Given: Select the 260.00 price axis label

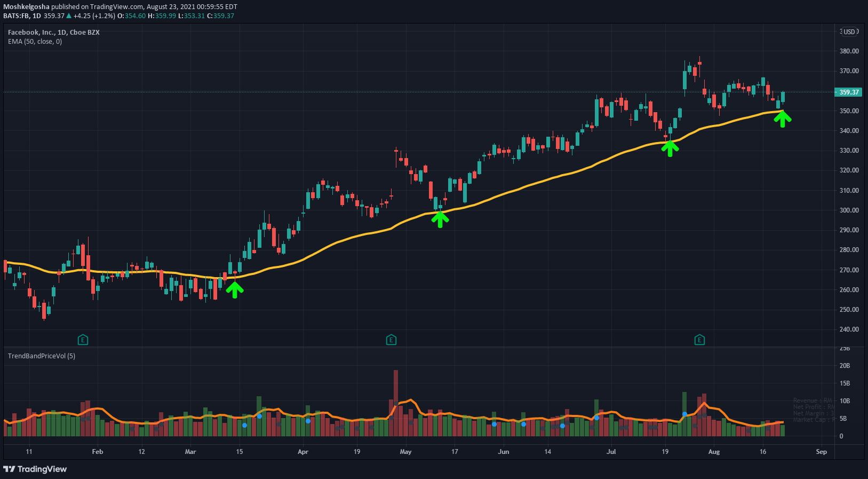Looking at the screenshot, I should coord(849,290).
